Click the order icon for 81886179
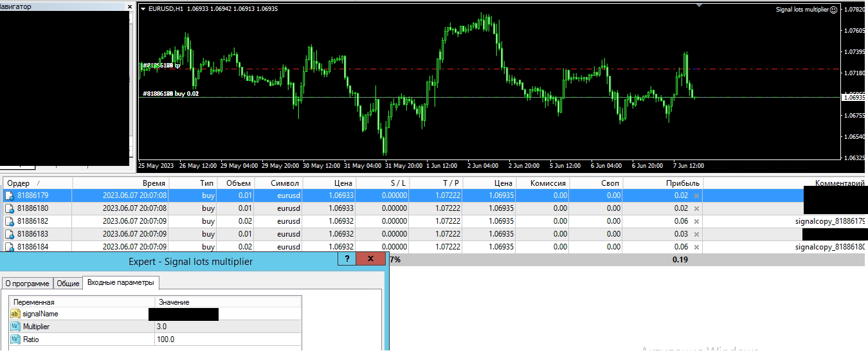 click(x=10, y=195)
